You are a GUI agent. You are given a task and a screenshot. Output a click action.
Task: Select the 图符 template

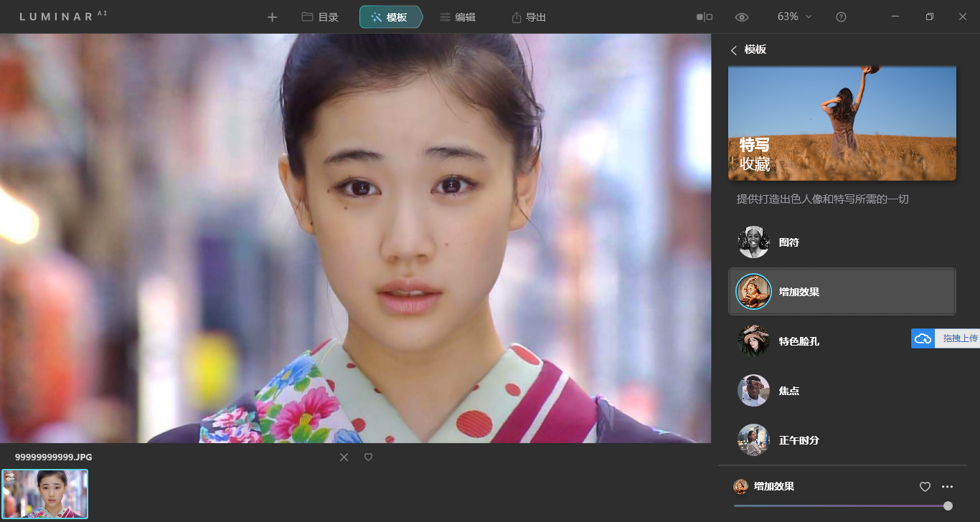(842, 242)
